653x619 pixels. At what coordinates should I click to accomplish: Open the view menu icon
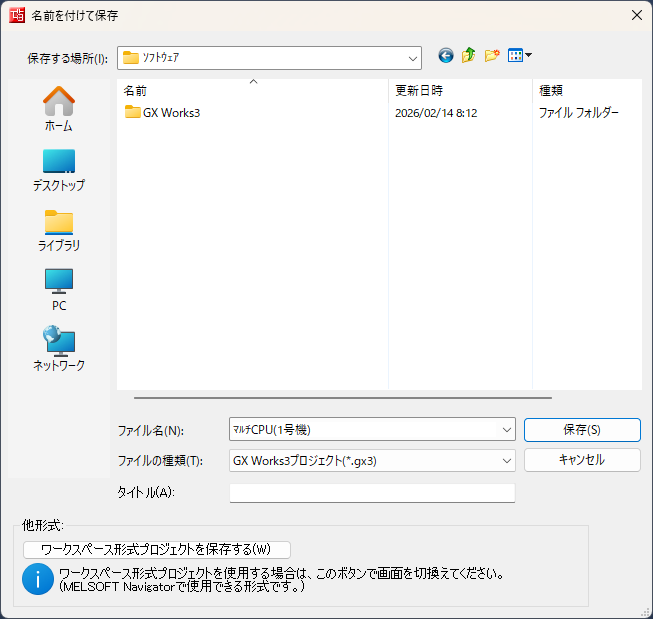pyautogui.click(x=519, y=55)
